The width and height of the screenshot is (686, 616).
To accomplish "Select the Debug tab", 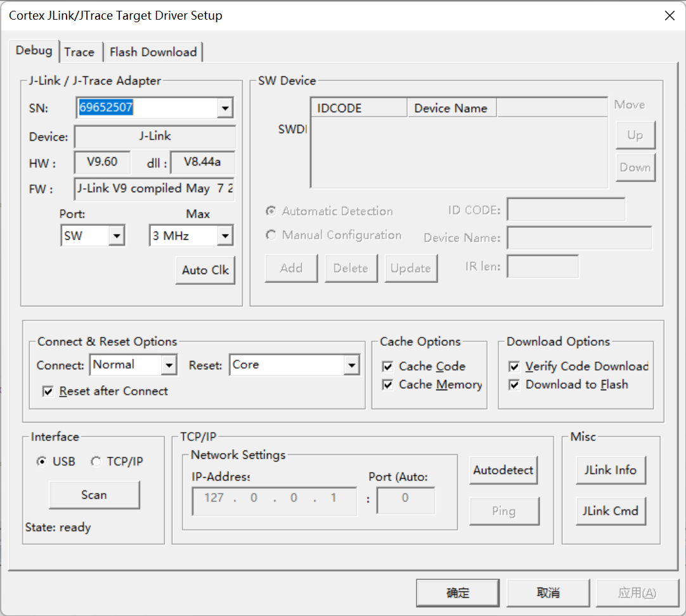I will coord(34,50).
